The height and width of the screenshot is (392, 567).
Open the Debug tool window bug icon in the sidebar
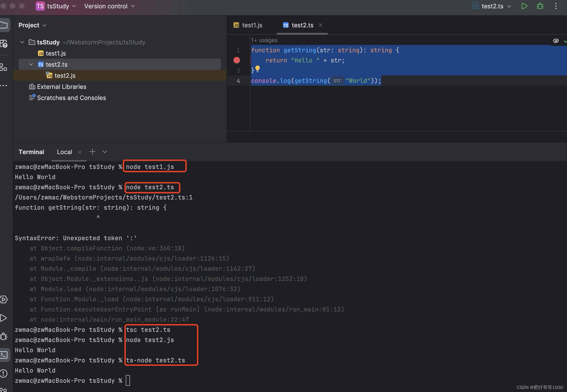[x=4, y=336]
